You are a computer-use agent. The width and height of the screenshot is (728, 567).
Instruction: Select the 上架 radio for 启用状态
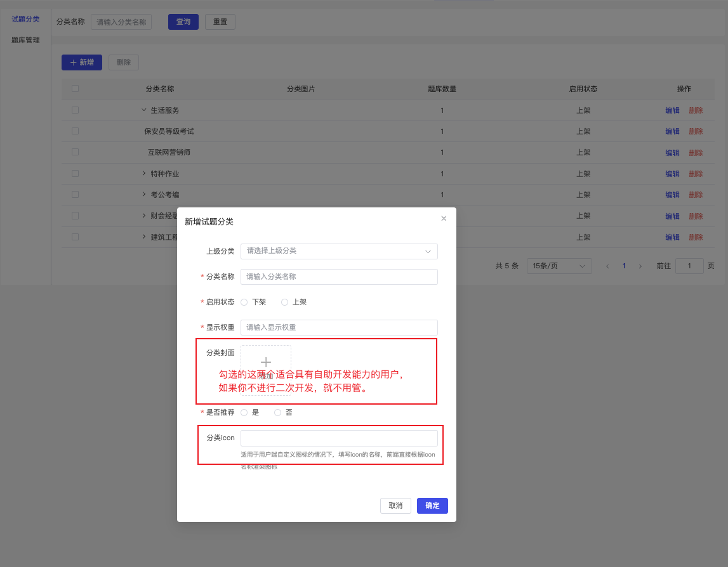point(284,302)
